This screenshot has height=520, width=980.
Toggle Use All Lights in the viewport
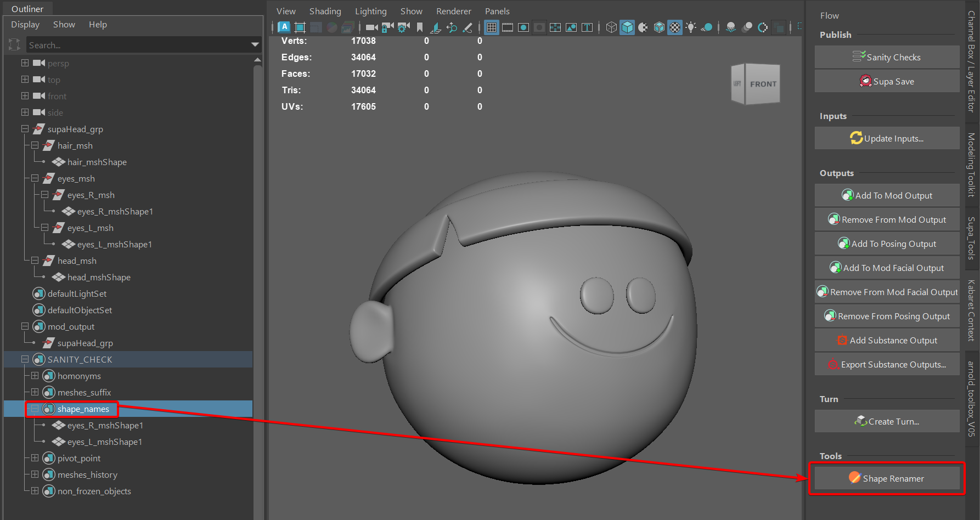pyautogui.click(x=691, y=27)
